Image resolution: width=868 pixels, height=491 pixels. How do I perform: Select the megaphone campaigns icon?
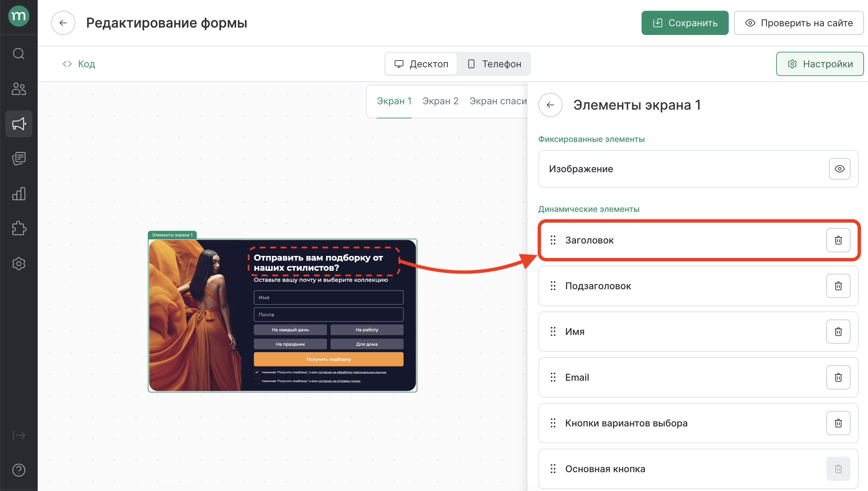click(19, 124)
